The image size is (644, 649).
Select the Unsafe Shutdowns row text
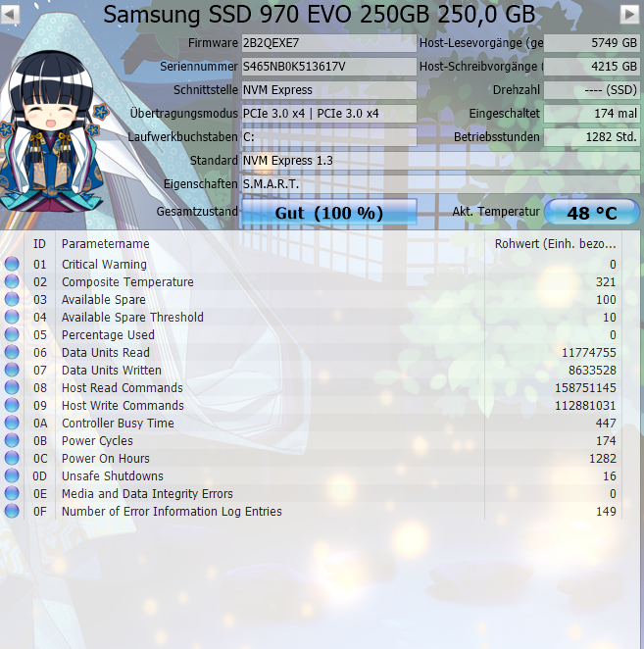112,476
